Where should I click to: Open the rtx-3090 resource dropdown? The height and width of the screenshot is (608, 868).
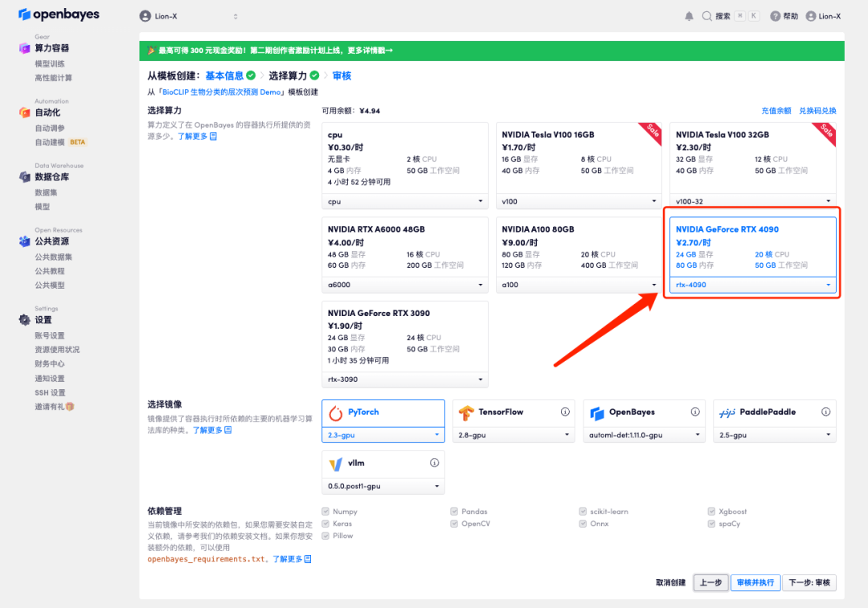pyautogui.click(x=404, y=380)
